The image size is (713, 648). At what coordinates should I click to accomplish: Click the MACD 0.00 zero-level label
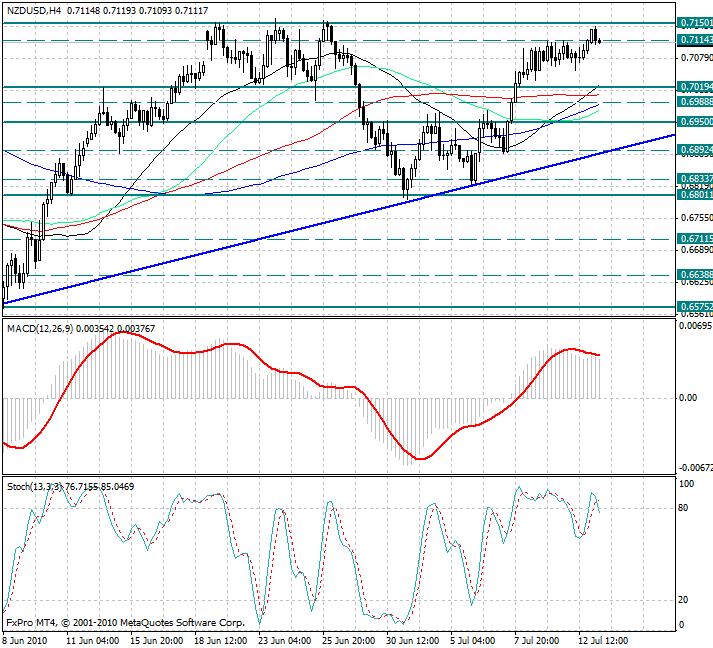[687, 398]
